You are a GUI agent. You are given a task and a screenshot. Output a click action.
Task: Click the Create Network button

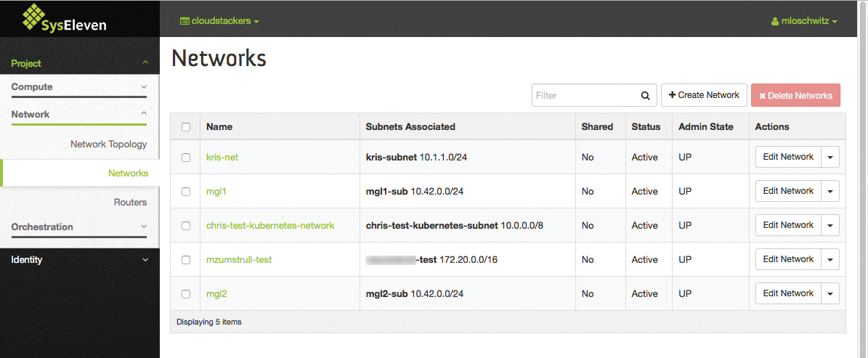click(704, 95)
